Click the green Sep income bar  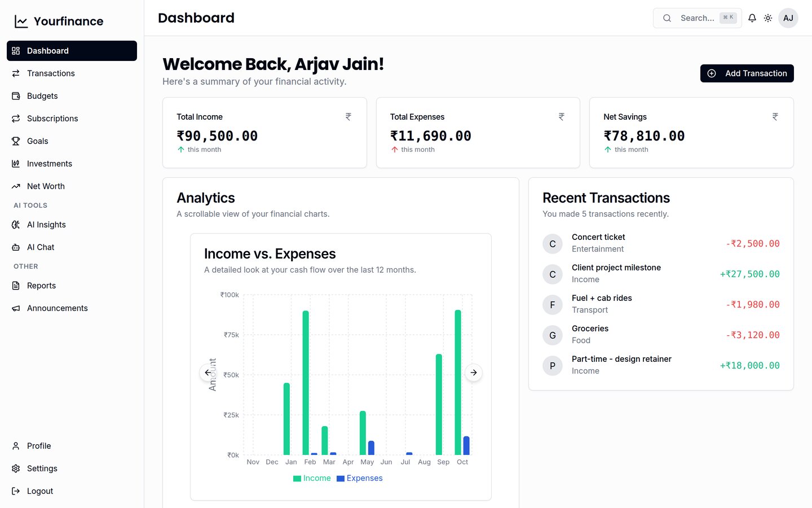click(439, 404)
